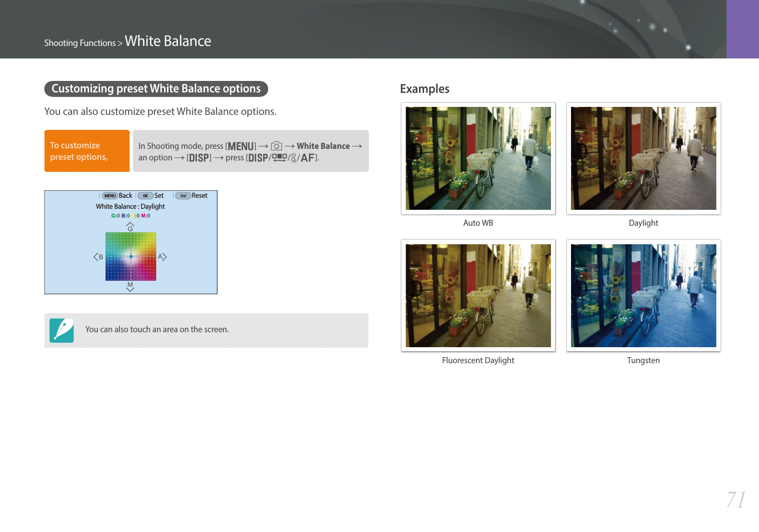Click the MENU Back button icon
This screenshot has height=532, width=759.
click(x=110, y=196)
